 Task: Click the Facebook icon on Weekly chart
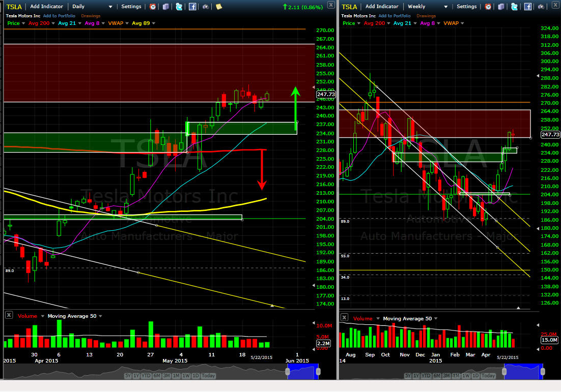pos(528,7)
